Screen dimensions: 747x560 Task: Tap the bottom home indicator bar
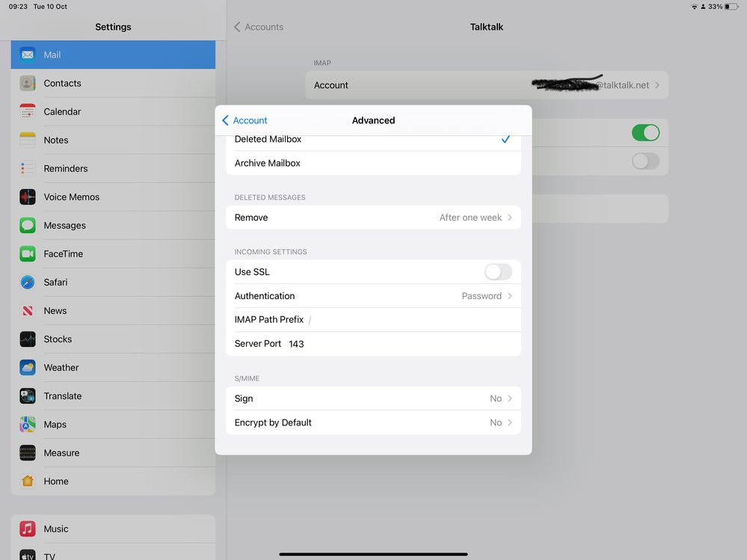point(373,554)
